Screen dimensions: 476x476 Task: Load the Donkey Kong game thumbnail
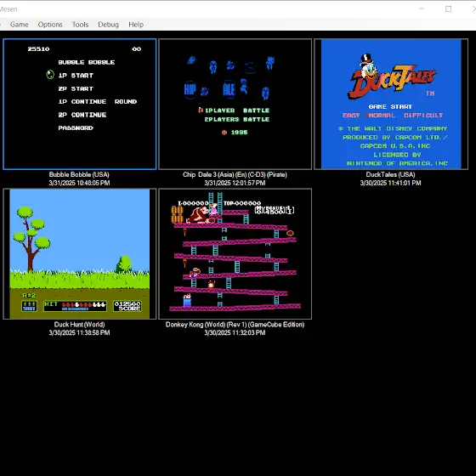click(x=235, y=254)
